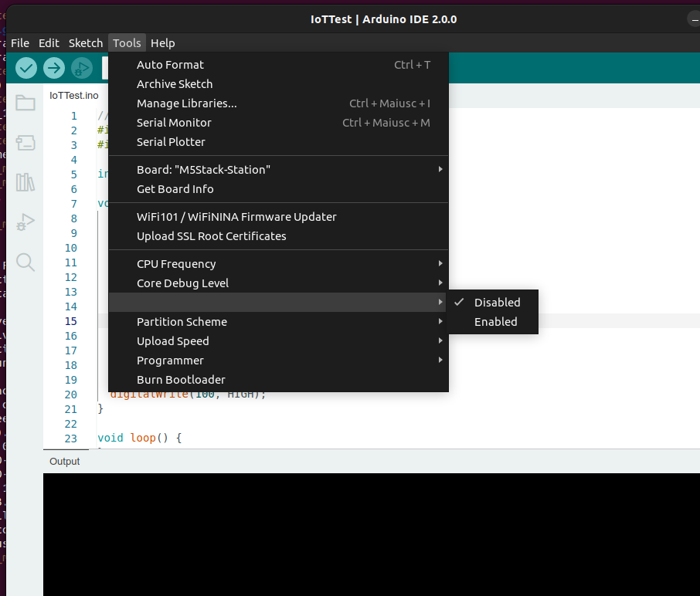Expand the Upload Speed submenu
This screenshot has height=596, width=700.
[x=279, y=341]
